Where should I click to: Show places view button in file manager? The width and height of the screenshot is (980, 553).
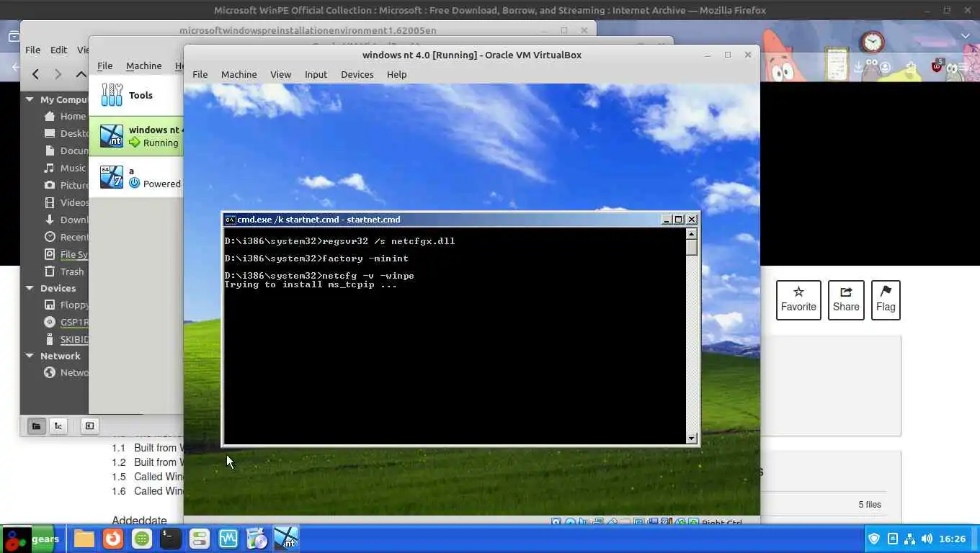click(36, 426)
